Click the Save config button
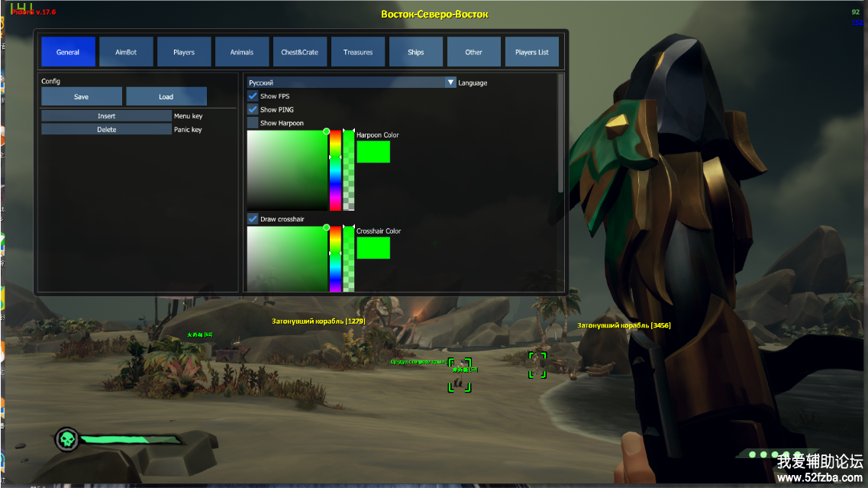The image size is (868, 488). tap(82, 96)
